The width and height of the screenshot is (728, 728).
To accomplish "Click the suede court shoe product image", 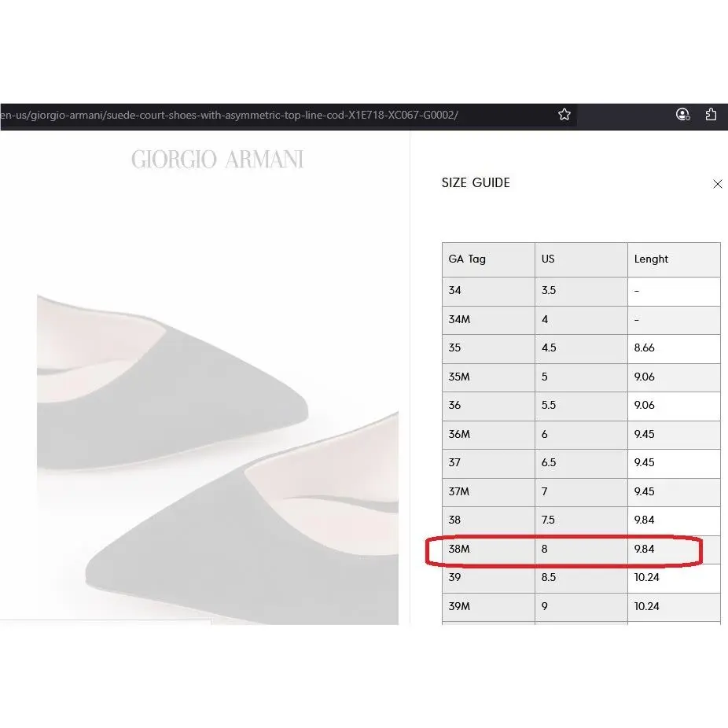I will 218,460.
